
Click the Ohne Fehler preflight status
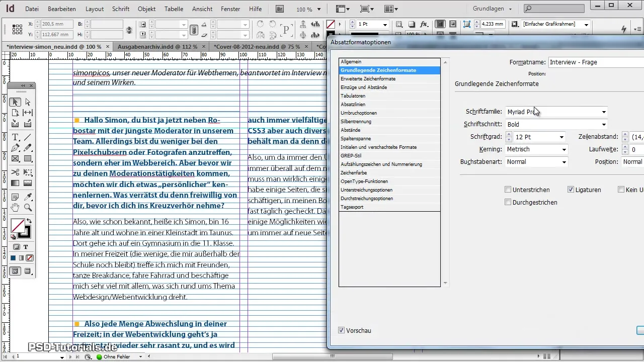(117, 357)
